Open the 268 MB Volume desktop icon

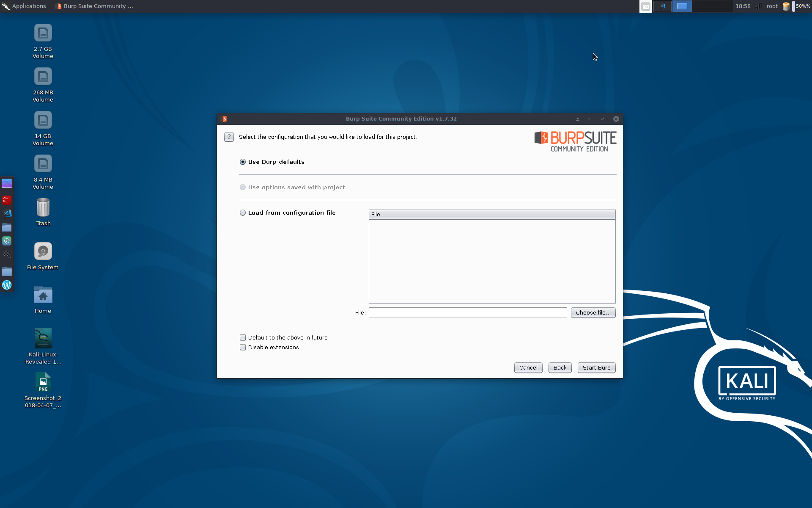[43, 85]
